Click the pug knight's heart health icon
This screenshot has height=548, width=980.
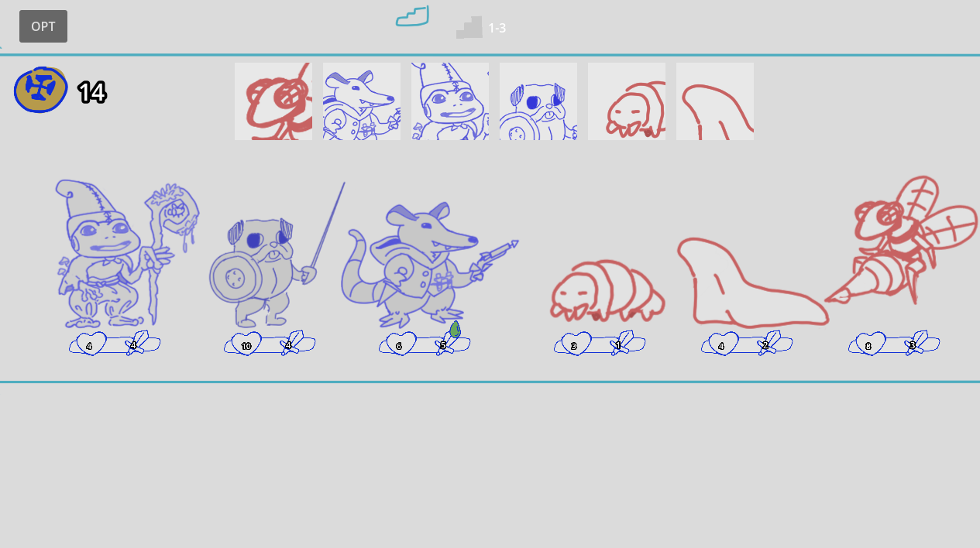tap(246, 345)
